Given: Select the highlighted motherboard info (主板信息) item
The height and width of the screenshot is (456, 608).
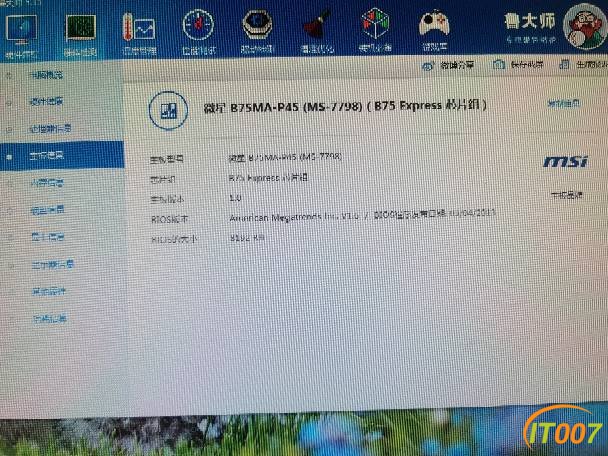Looking at the screenshot, I should [62, 155].
